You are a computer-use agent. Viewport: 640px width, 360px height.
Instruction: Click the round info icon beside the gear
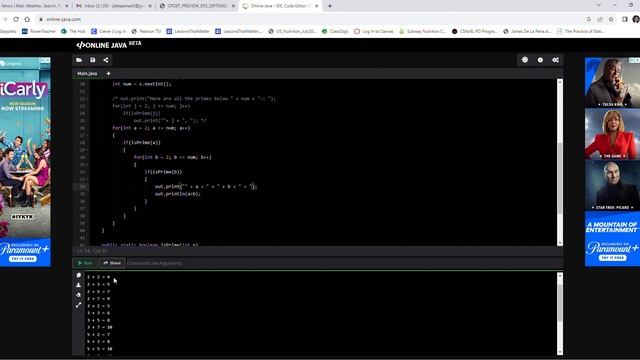tap(540, 60)
